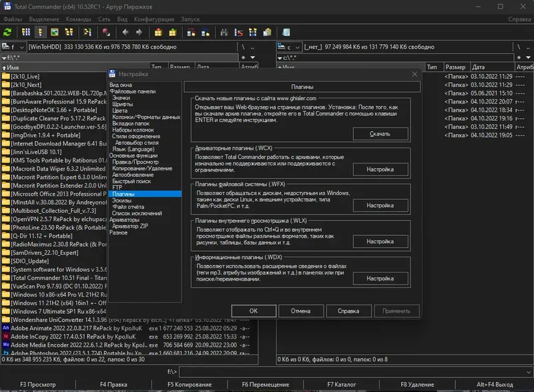Click Отмена in the settings dialog
Screen dimensions: 534x392
tap(300, 311)
